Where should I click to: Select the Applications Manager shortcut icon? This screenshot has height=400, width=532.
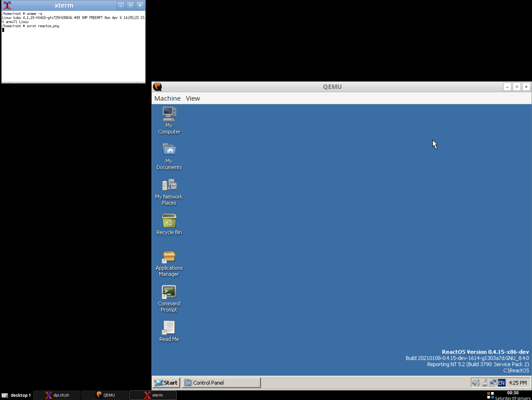(x=169, y=256)
